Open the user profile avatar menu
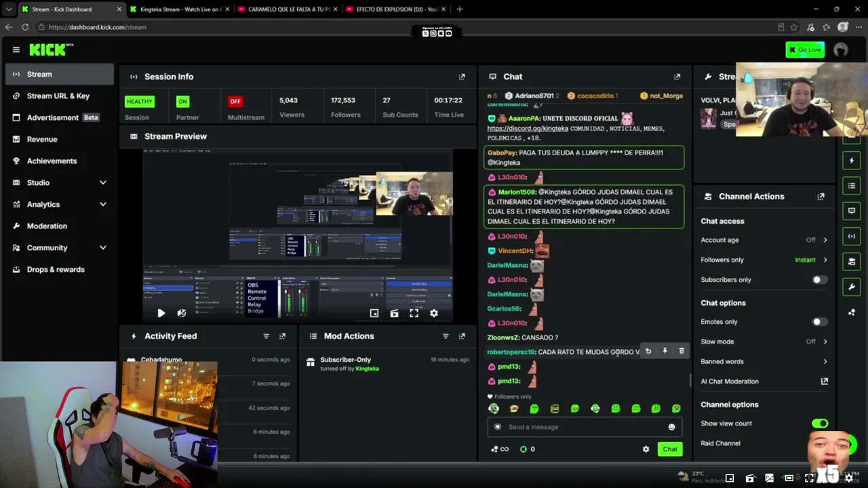This screenshot has width=868, height=488. tap(841, 49)
